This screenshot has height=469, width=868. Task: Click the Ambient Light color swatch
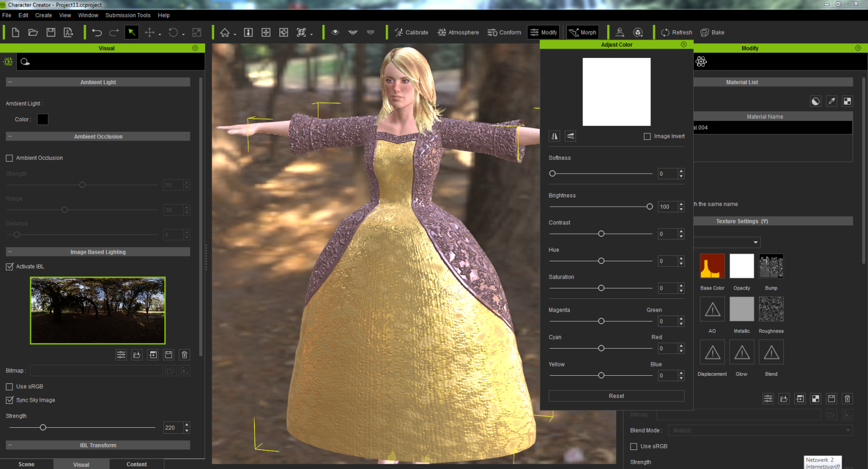click(43, 119)
